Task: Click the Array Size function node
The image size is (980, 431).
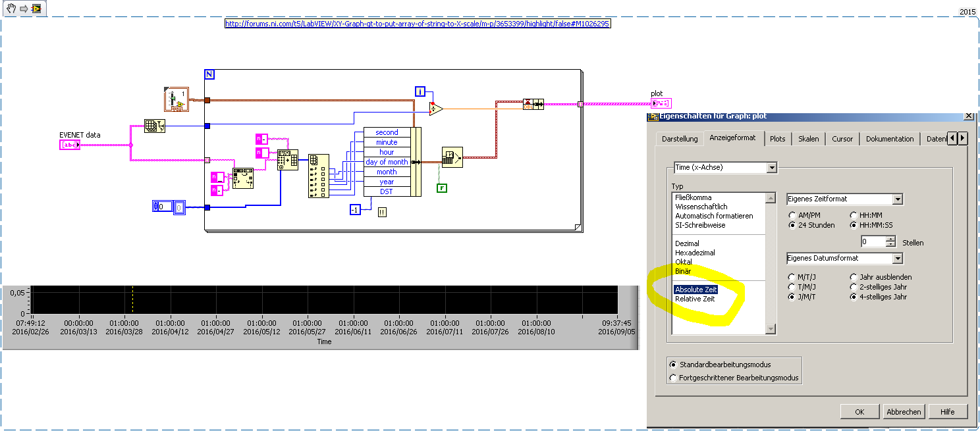Action: 155,127
